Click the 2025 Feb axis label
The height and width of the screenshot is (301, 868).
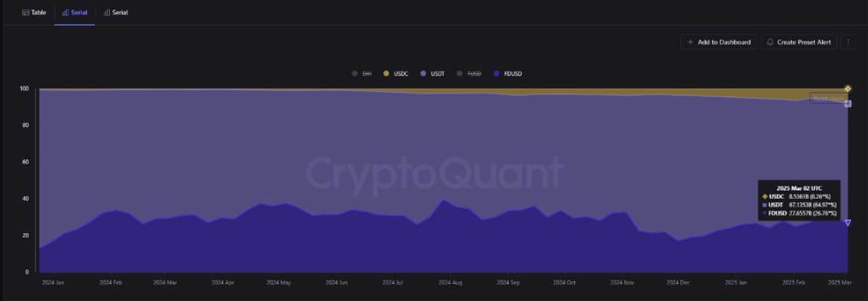tap(793, 282)
